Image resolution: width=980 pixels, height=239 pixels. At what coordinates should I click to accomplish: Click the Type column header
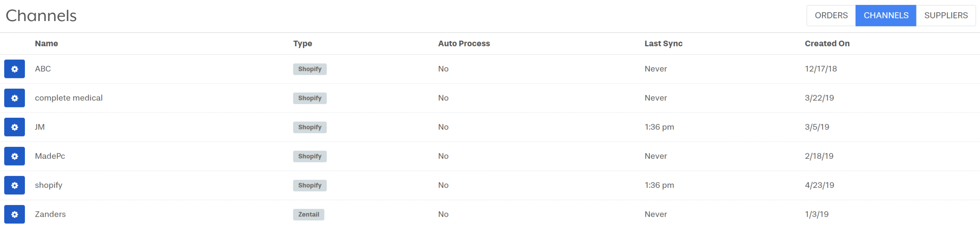click(x=302, y=44)
